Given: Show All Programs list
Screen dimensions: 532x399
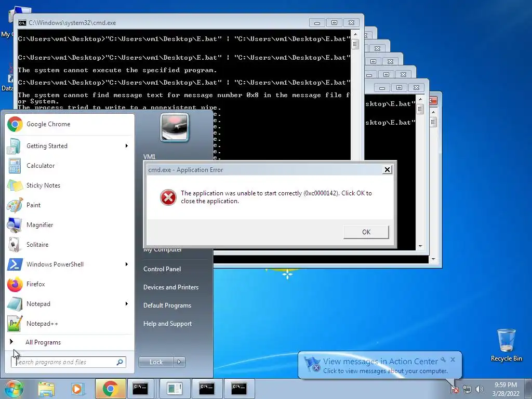Looking at the screenshot, I should (43, 342).
